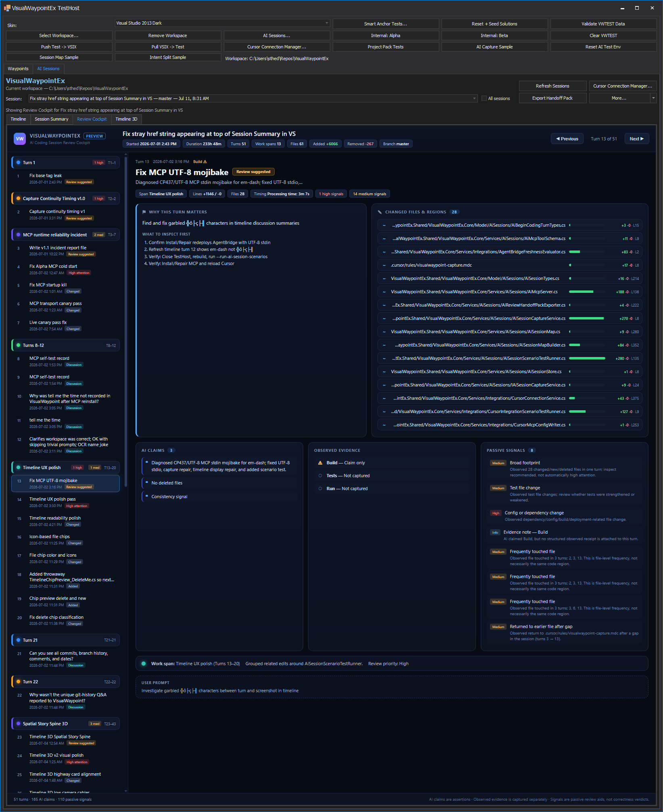
Task: Click Export Handoff Pack
Action: 552,98
